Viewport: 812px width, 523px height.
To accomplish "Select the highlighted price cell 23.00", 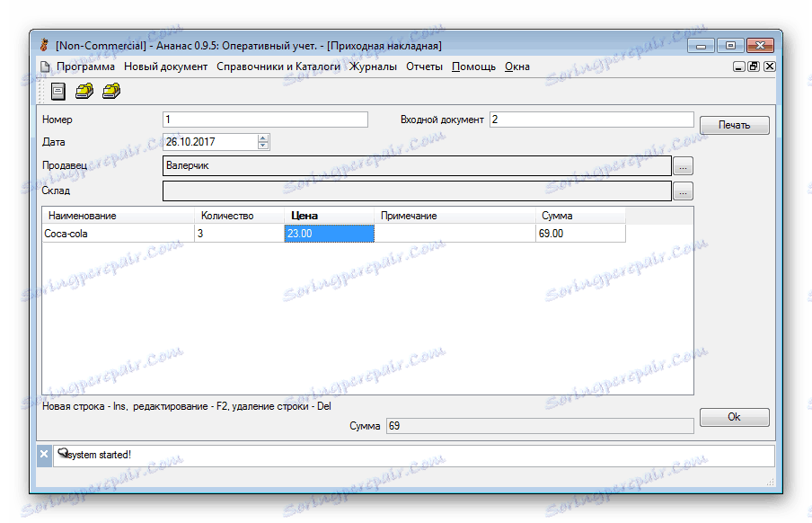I will pos(330,234).
